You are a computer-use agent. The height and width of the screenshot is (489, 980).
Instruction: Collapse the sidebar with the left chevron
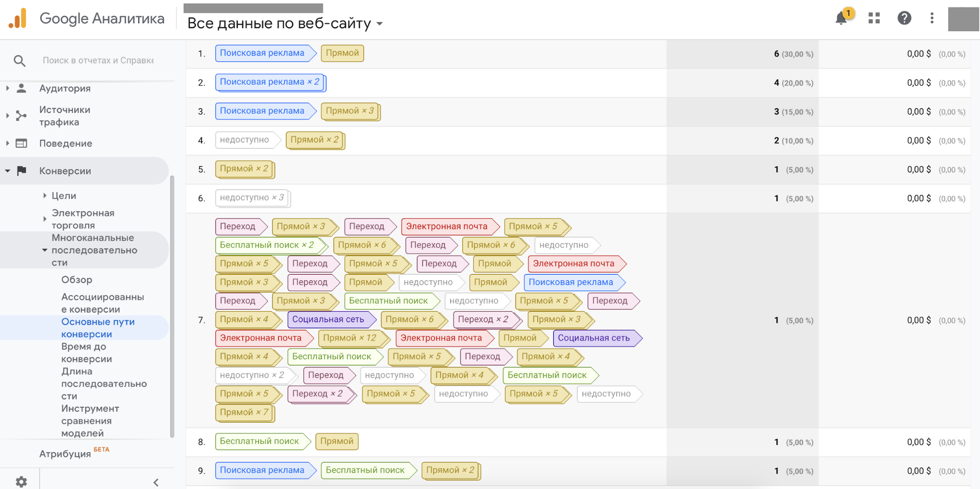pyautogui.click(x=156, y=482)
